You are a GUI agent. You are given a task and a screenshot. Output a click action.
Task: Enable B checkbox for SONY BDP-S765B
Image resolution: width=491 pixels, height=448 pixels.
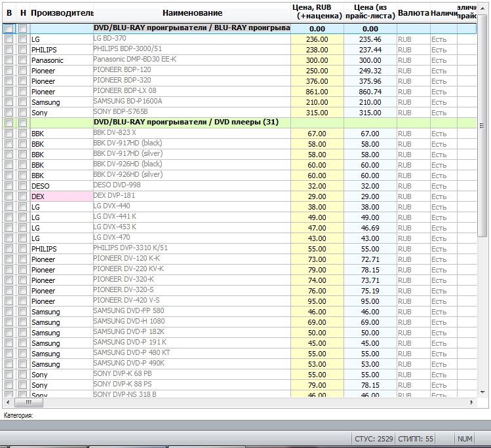coord(9,113)
